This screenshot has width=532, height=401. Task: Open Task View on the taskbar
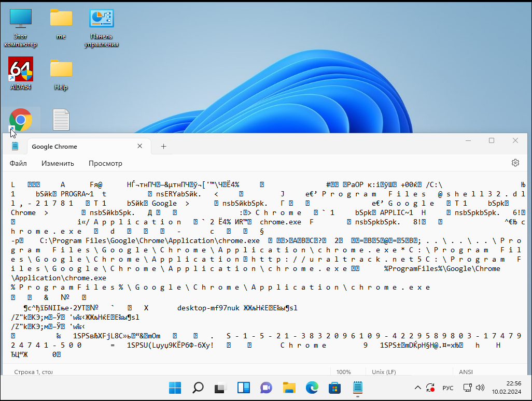pos(220,388)
